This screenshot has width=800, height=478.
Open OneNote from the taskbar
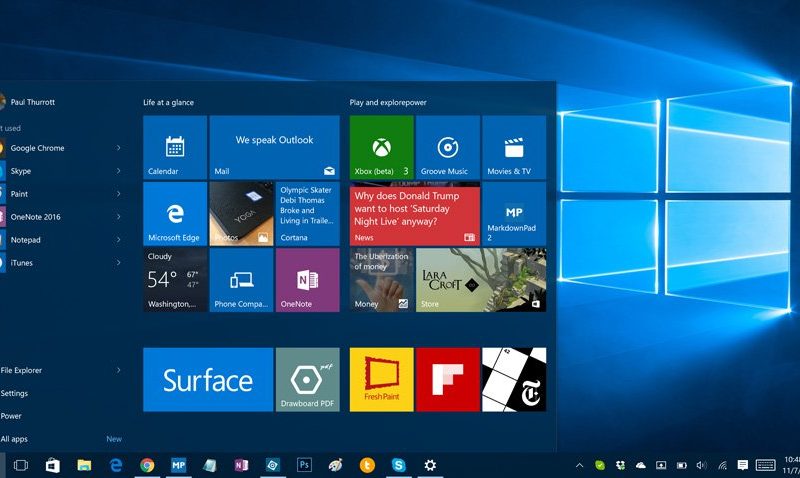[241, 465]
